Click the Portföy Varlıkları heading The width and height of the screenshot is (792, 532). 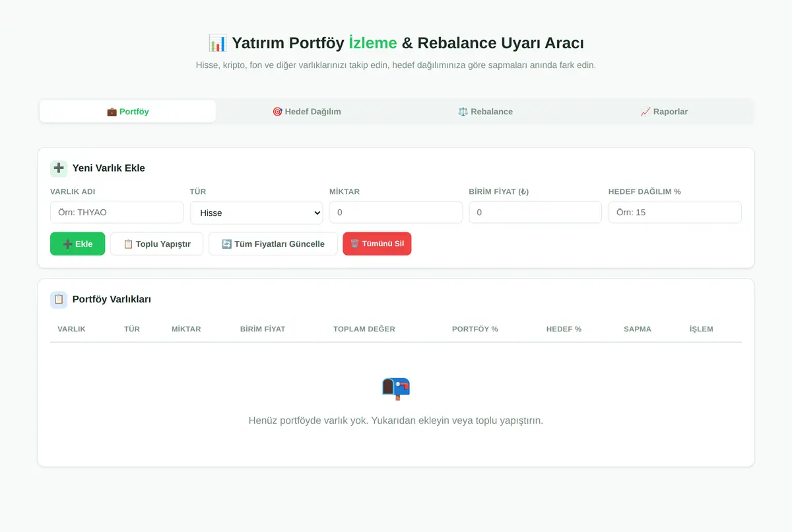112,300
